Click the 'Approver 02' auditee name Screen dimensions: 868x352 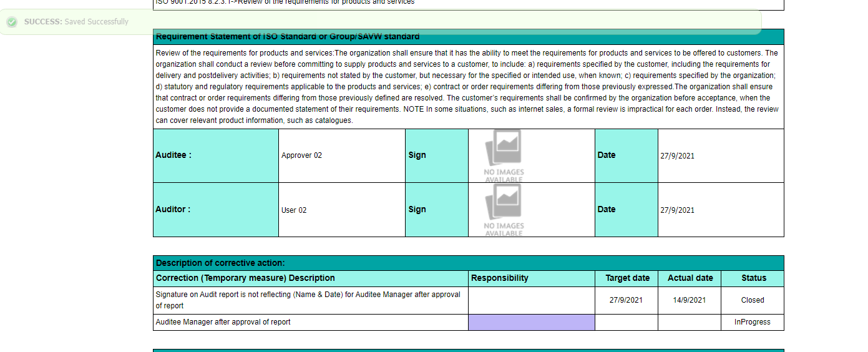coord(301,155)
